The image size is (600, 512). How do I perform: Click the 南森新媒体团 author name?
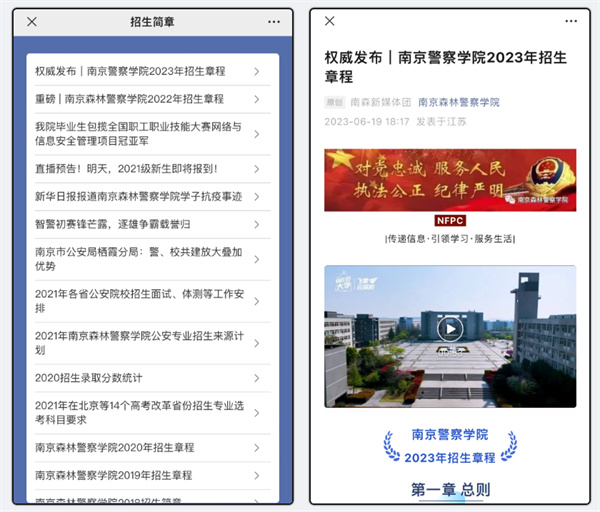[x=380, y=102]
